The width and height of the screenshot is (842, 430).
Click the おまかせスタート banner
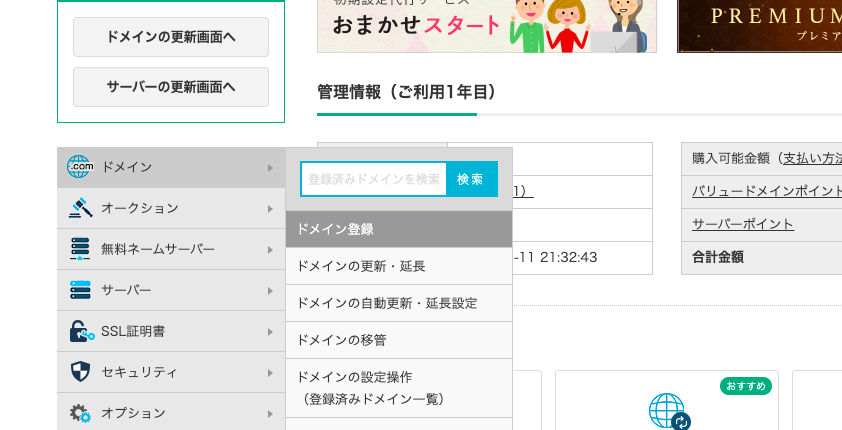point(487,26)
